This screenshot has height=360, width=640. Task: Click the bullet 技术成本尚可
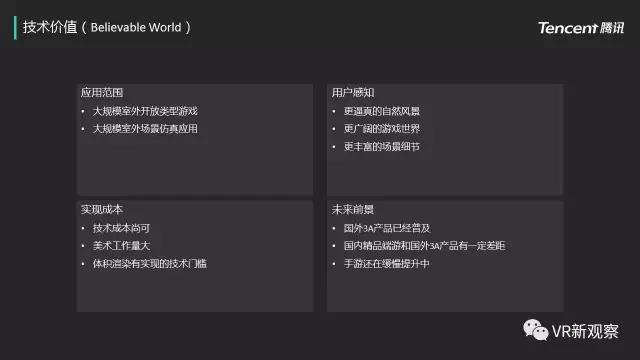tap(121, 228)
